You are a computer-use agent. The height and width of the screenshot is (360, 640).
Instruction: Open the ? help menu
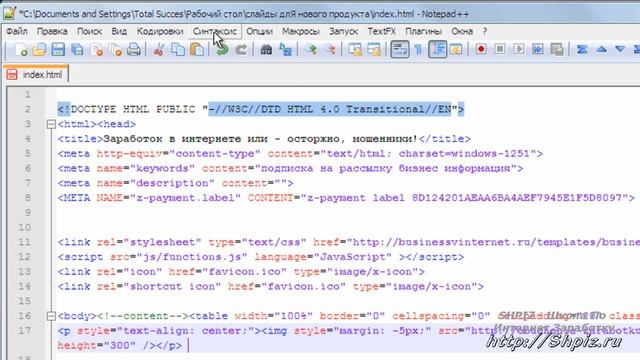[485, 31]
